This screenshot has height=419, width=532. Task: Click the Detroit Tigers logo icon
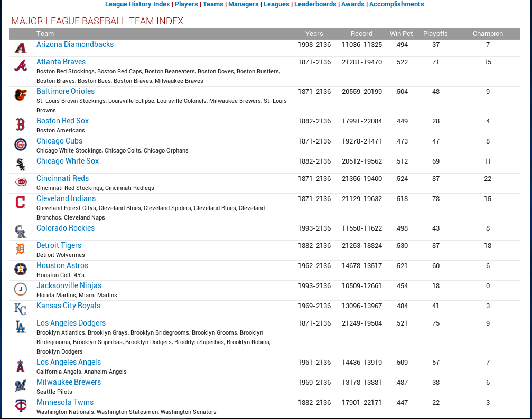(x=20, y=249)
